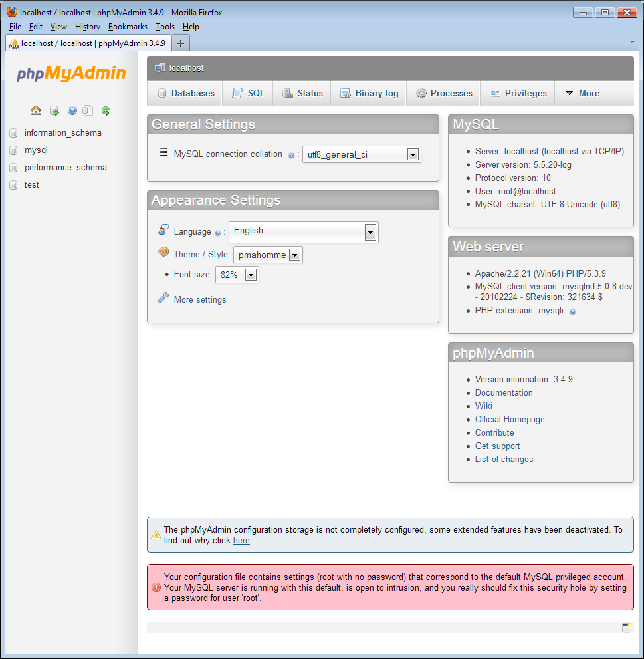Open the Privileges tab
The width and height of the screenshot is (644, 659).
pyautogui.click(x=518, y=93)
